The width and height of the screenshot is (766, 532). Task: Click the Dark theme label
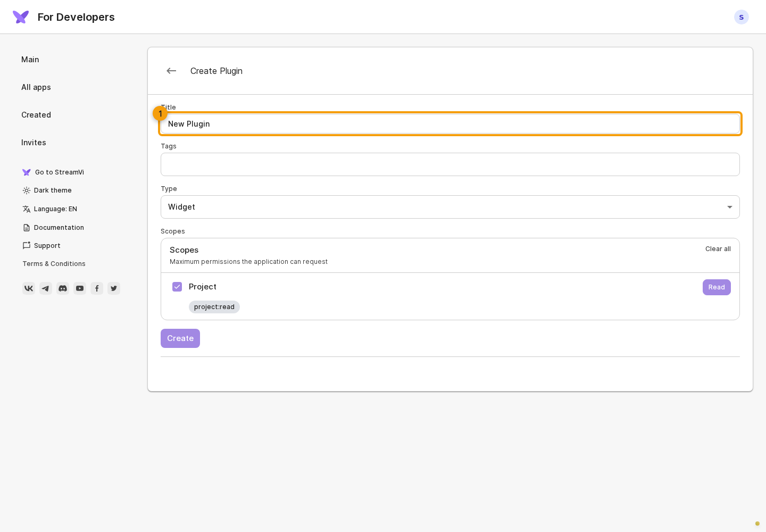tap(53, 190)
